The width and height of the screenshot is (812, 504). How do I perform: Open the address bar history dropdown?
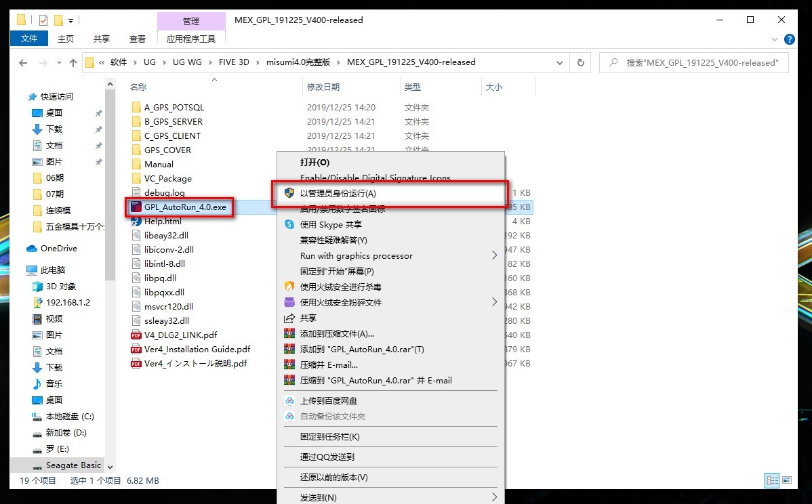pos(559,62)
